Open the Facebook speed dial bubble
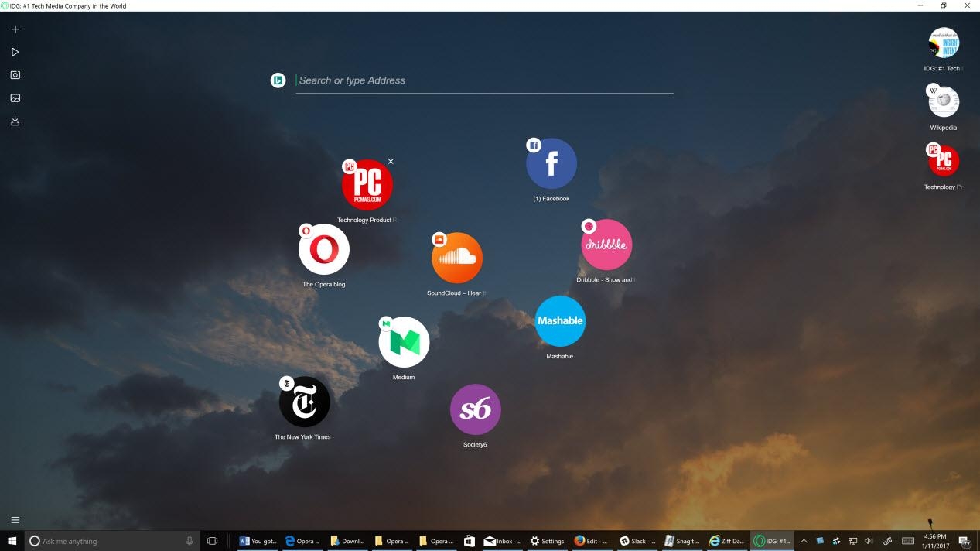The height and width of the screenshot is (551, 980). point(551,163)
